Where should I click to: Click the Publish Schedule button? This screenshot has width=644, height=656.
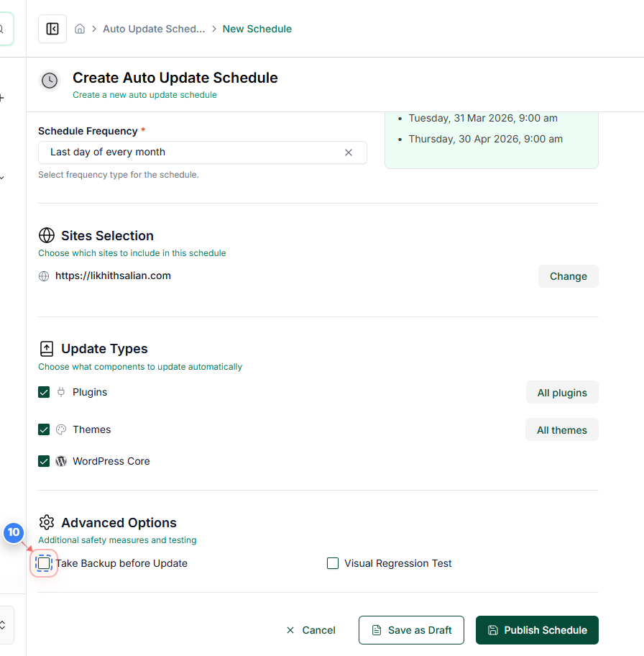(x=537, y=630)
